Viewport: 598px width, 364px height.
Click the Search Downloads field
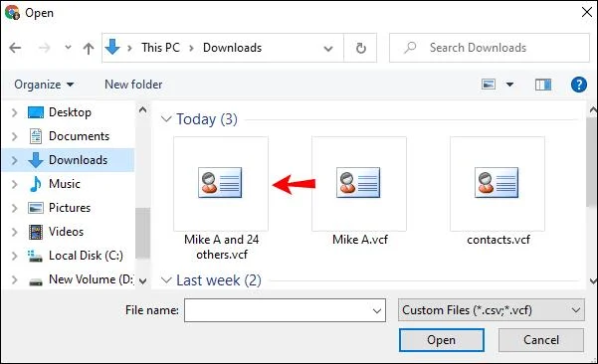click(490, 48)
